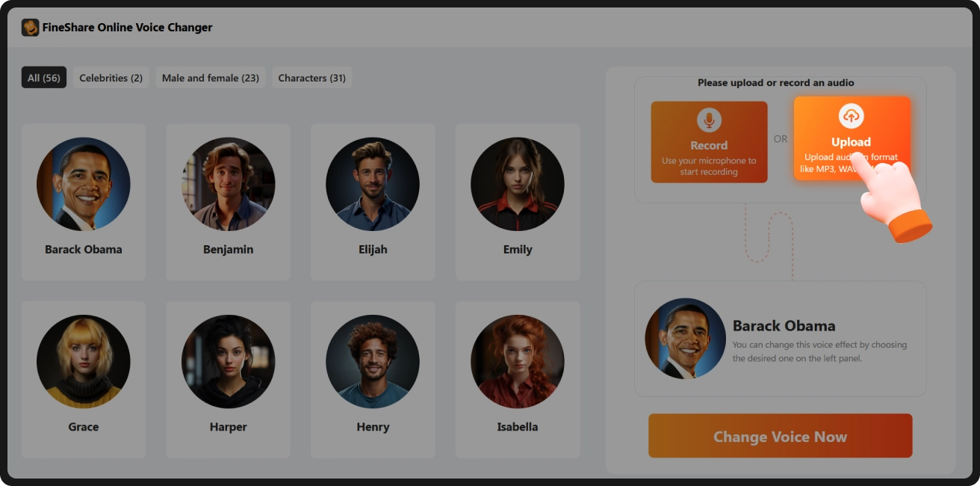Click the microphone icon in Record
The image size is (980, 486).
click(x=709, y=120)
